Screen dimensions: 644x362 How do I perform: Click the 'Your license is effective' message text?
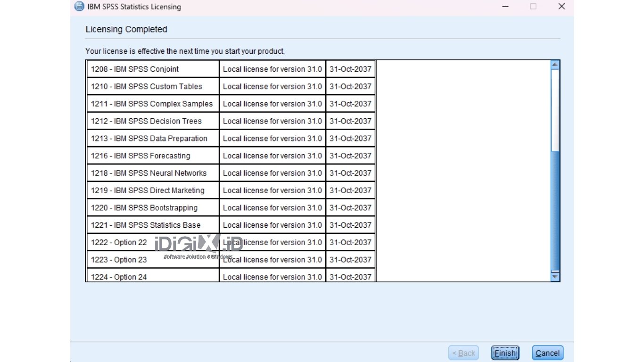[x=185, y=51]
